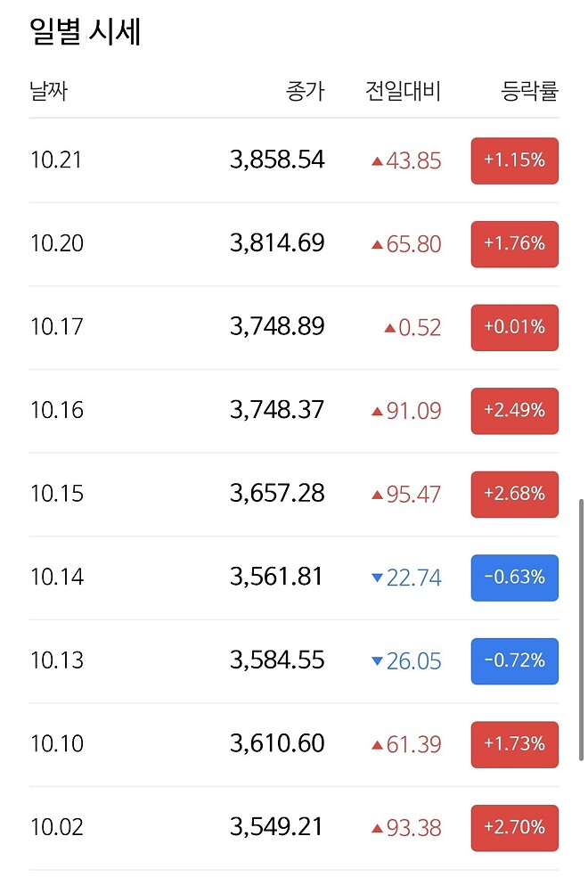This screenshot has width=588, height=877.
Task: Click the +1.15% change rate badge
Action: [x=514, y=161]
